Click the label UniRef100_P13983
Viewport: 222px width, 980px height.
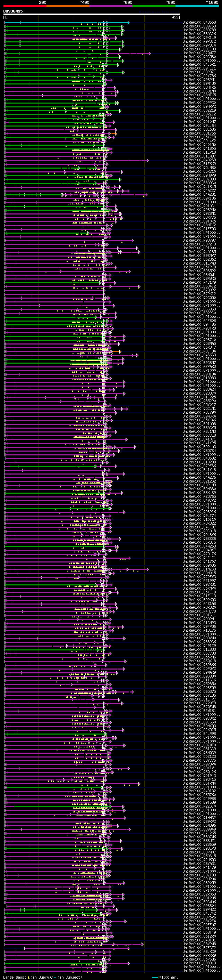[x=199, y=378]
